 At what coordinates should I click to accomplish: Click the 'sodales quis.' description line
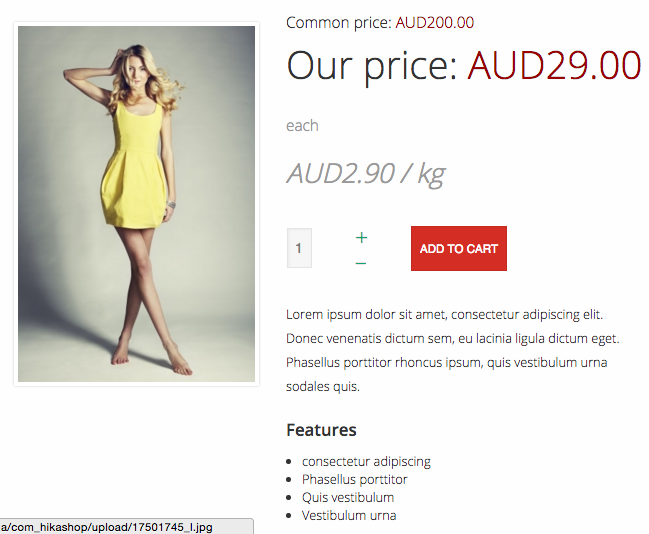(323, 387)
